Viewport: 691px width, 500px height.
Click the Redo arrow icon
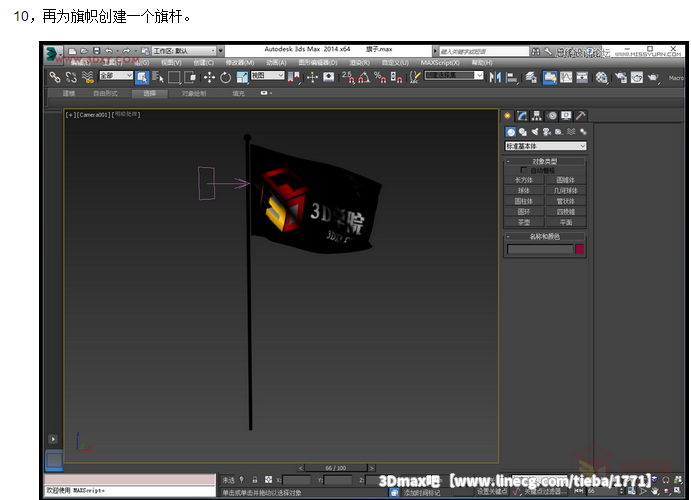tap(126, 51)
